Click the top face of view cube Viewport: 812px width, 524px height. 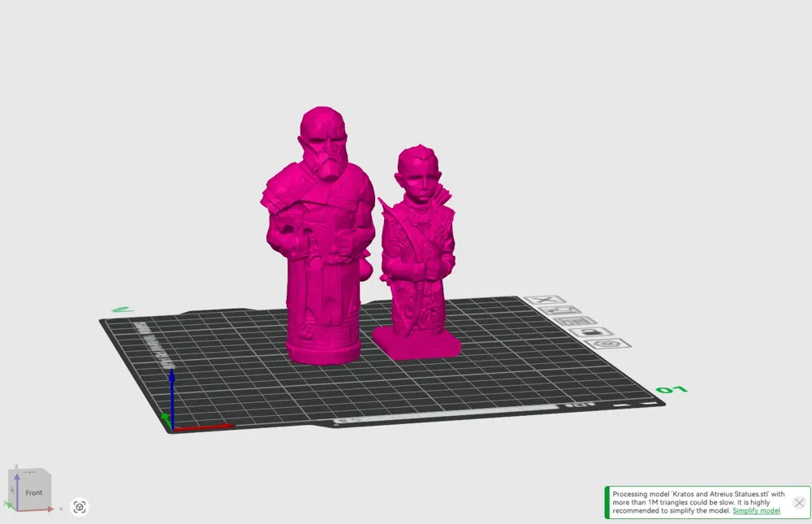coord(30,472)
